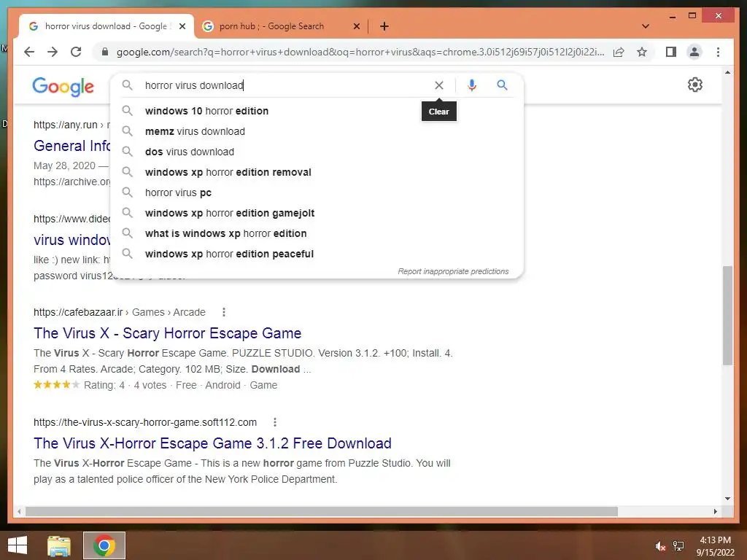Open the Chrome side panel

671,52
